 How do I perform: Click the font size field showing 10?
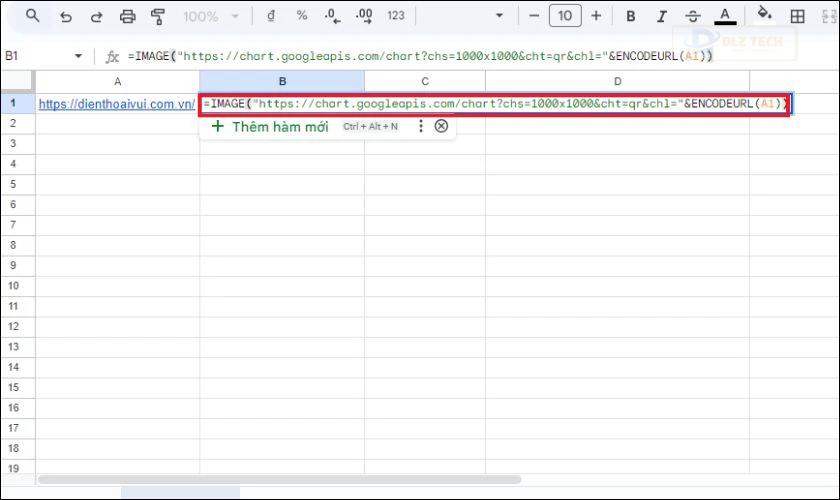(x=565, y=16)
